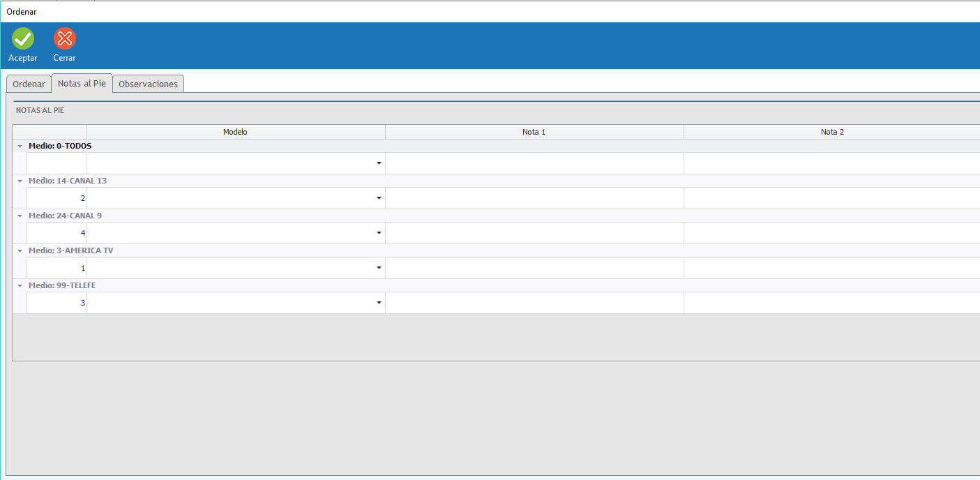Click Nota 2 cell in TELEFE row

(x=831, y=303)
